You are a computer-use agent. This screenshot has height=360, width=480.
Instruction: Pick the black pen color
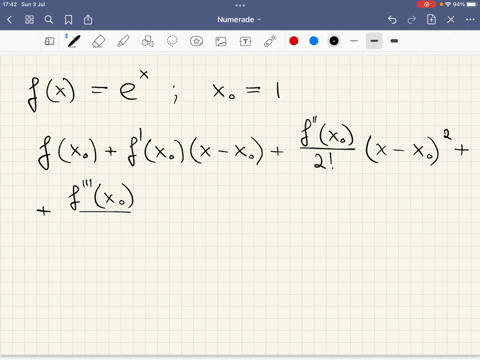[334, 41]
